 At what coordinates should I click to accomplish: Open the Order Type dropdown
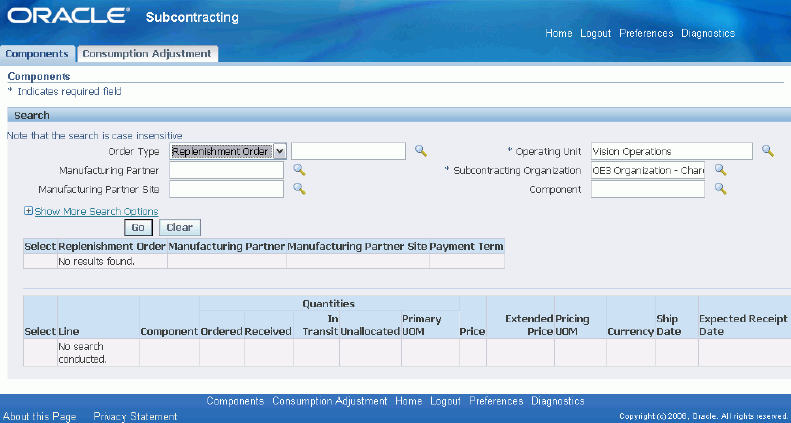click(x=228, y=151)
